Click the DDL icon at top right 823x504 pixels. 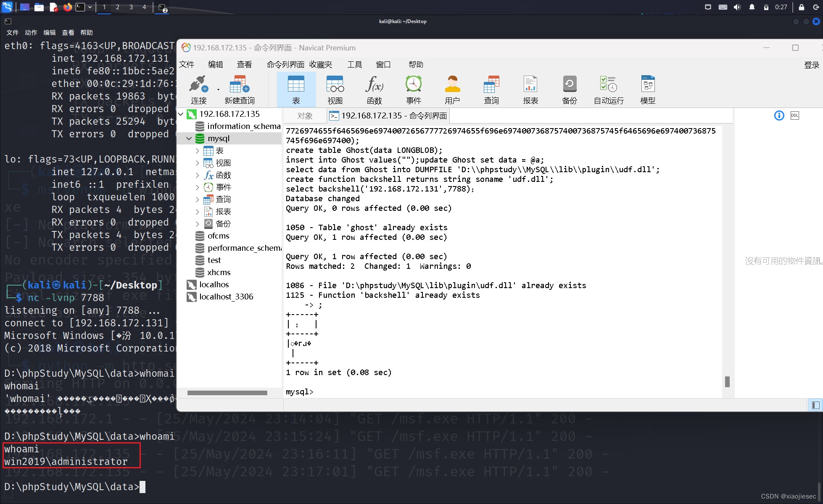[x=794, y=115]
